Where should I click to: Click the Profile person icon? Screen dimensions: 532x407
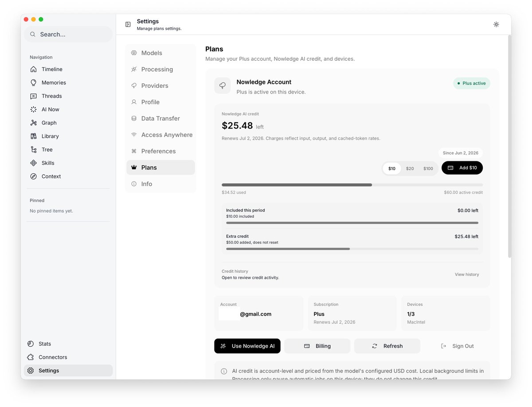tap(134, 102)
